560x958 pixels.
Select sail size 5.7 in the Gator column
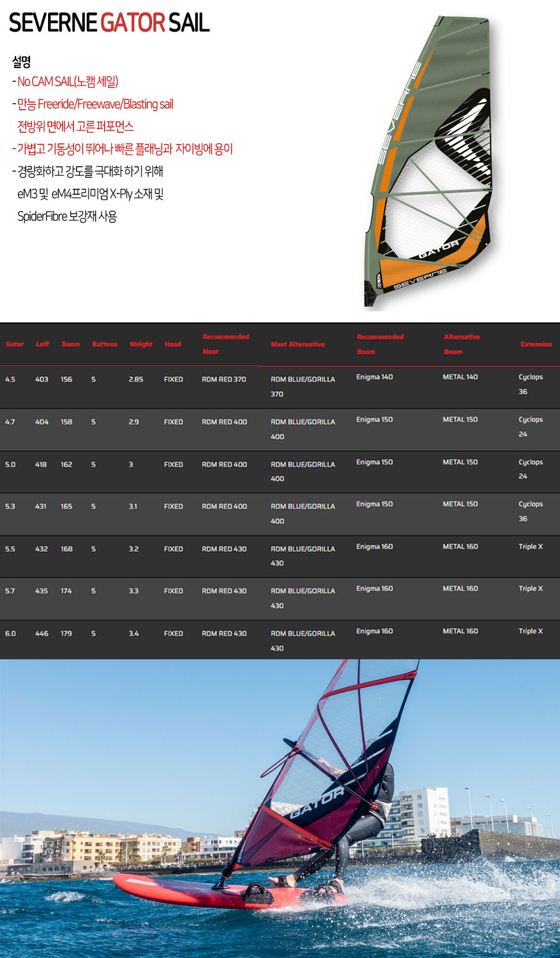(10, 591)
